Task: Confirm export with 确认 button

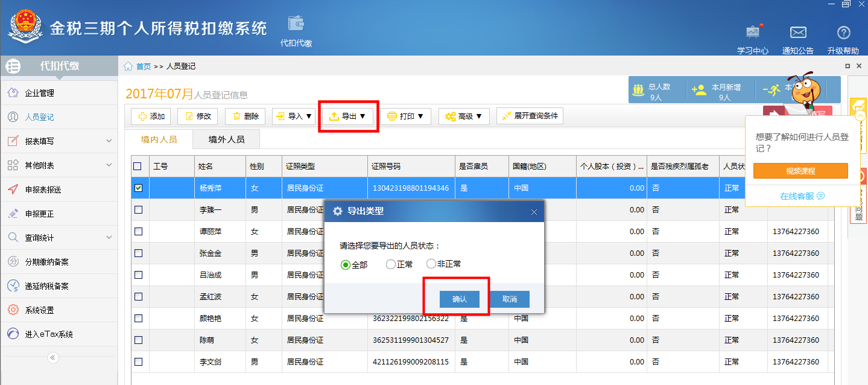Action: pyautogui.click(x=460, y=299)
